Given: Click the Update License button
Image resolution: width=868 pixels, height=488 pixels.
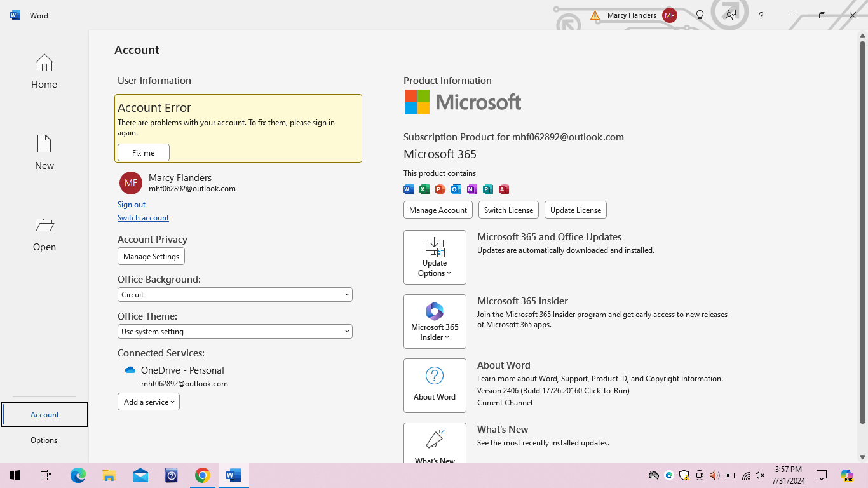Looking at the screenshot, I should (576, 210).
